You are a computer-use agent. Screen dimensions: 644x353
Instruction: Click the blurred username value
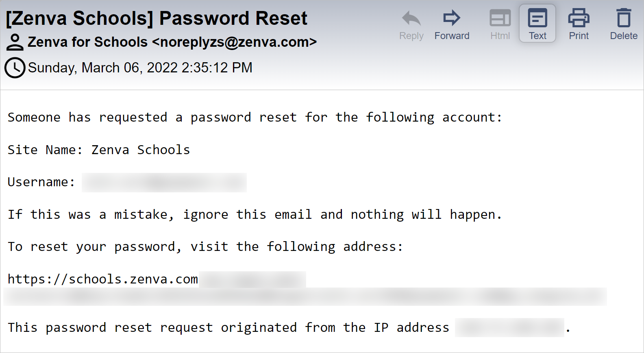tap(164, 183)
